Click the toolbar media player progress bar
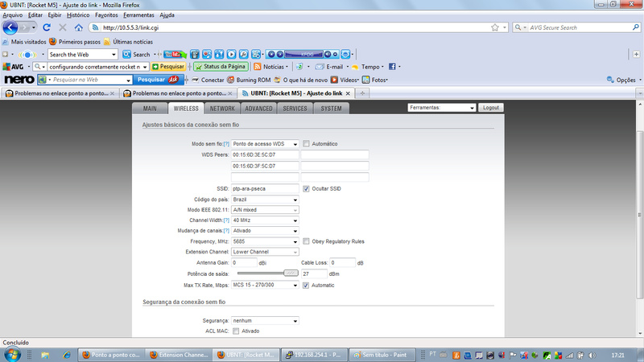644x362 pixels. [x=304, y=54]
